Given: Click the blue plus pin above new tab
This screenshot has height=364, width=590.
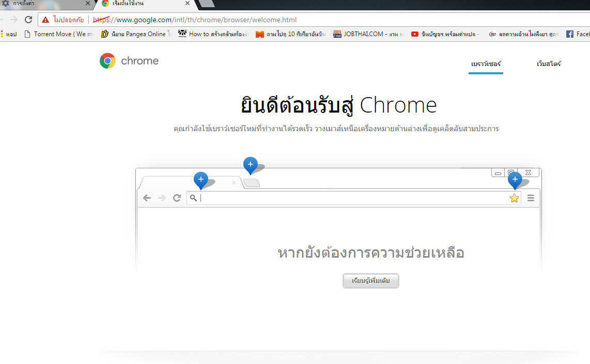Looking at the screenshot, I should click(x=251, y=165).
